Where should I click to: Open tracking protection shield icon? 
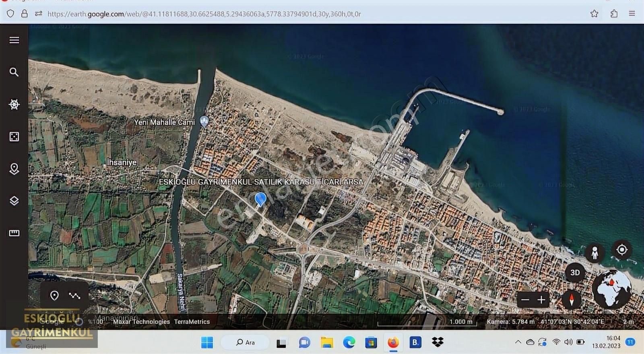click(10, 14)
